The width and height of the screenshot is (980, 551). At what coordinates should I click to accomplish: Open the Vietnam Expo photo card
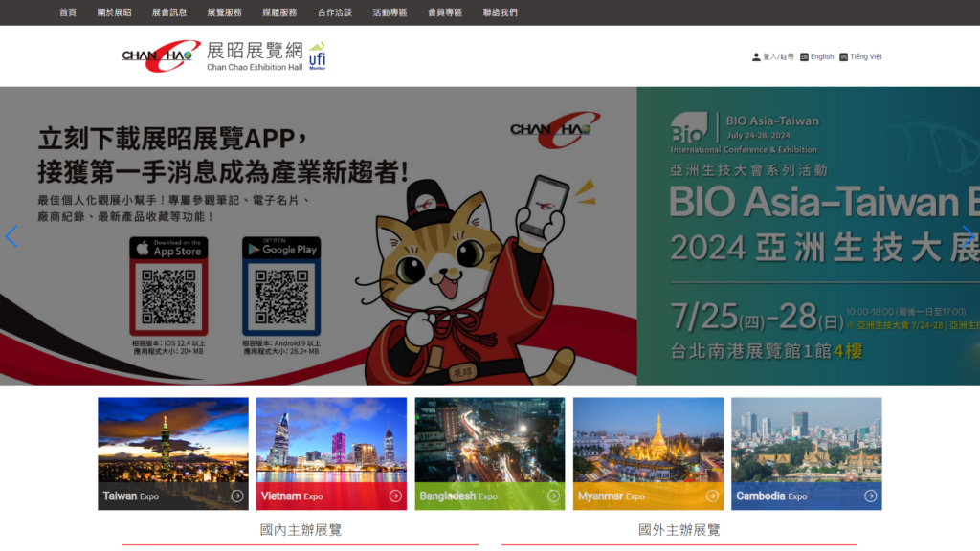pos(331,453)
